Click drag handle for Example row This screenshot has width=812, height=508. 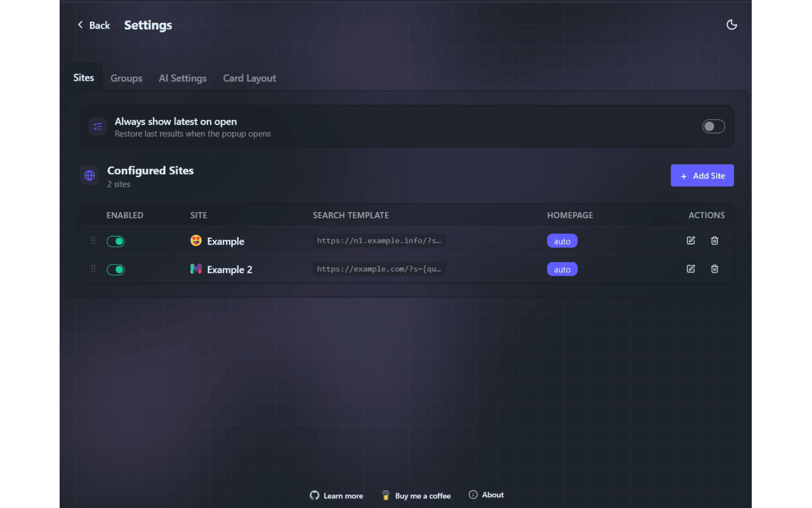coord(93,241)
